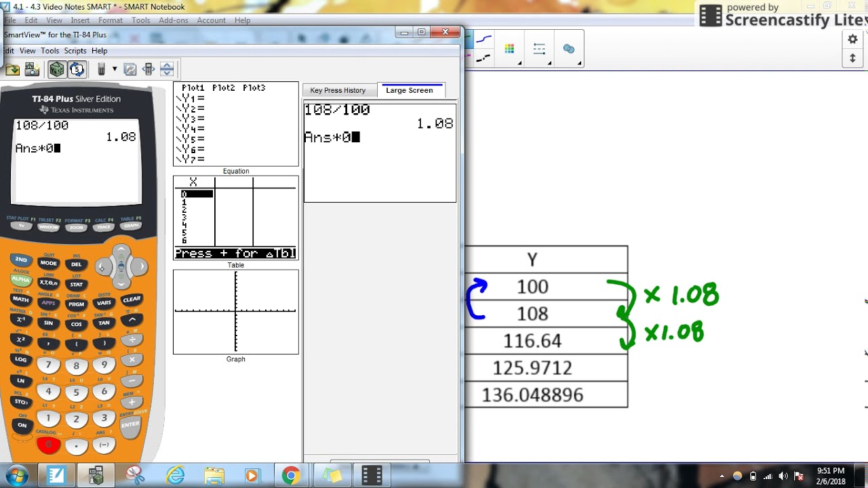Image resolution: width=868 pixels, height=488 pixels.
Task: Click the CLEAR calculator key
Action: pyautogui.click(x=132, y=299)
